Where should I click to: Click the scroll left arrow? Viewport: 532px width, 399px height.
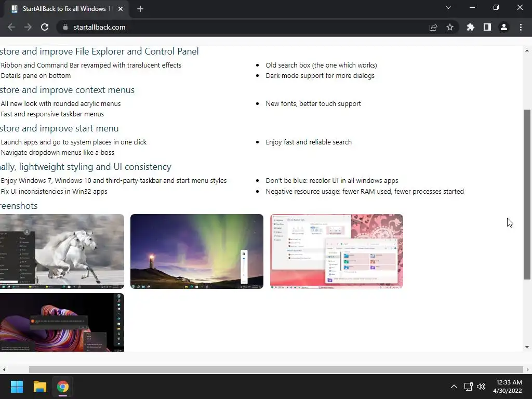(4, 369)
